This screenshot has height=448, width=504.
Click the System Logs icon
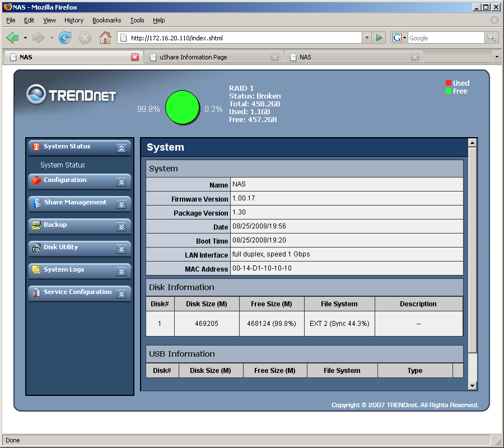coord(36,269)
